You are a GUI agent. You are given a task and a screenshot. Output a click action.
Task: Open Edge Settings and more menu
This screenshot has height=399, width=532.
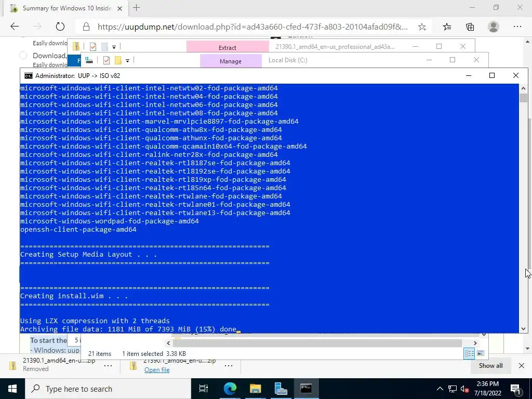(x=517, y=27)
